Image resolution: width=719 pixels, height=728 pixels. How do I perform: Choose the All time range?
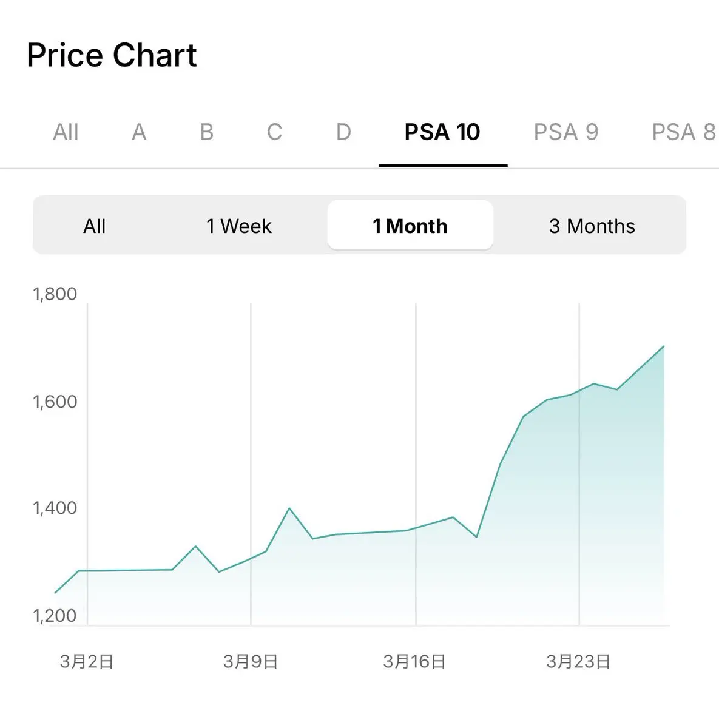[94, 226]
